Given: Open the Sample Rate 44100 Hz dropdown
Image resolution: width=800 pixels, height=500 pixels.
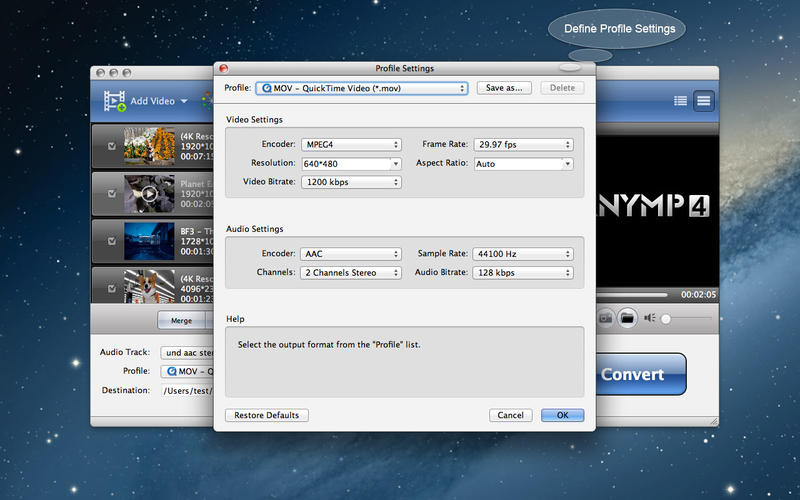Looking at the screenshot, I should click(524, 254).
